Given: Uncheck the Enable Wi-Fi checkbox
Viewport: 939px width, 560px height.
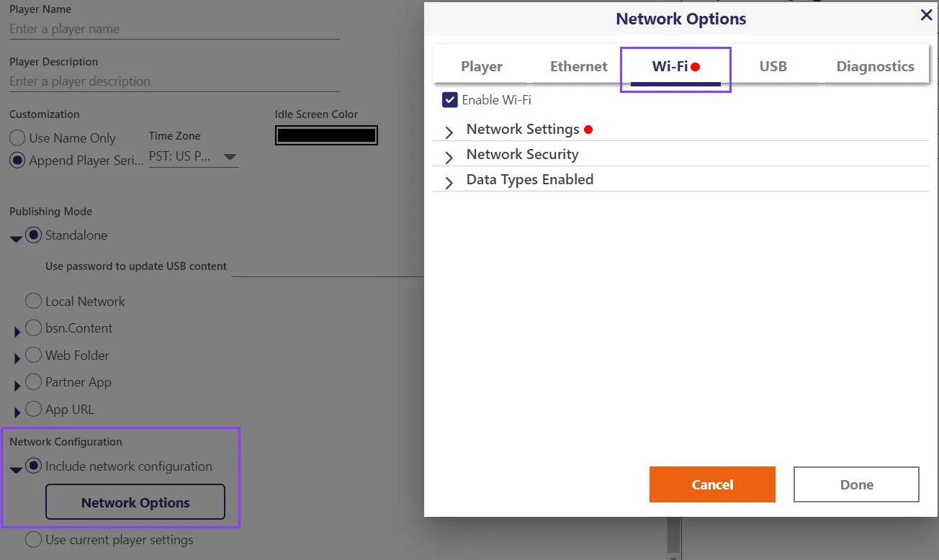Looking at the screenshot, I should coord(450,100).
